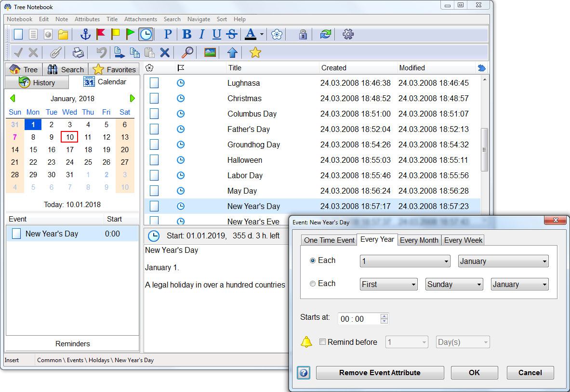Select the weekday-based Each radio button
The height and width of the screenshot is (392, 570).
[312, 284]
